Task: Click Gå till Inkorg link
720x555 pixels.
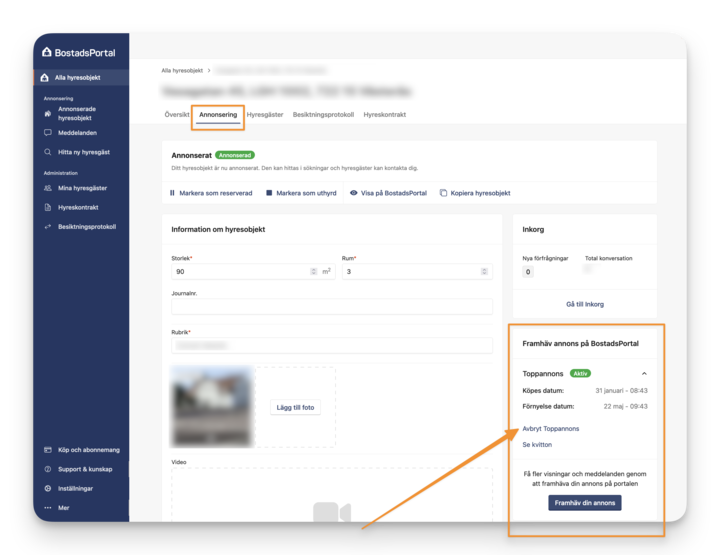Action: (585, 304)
